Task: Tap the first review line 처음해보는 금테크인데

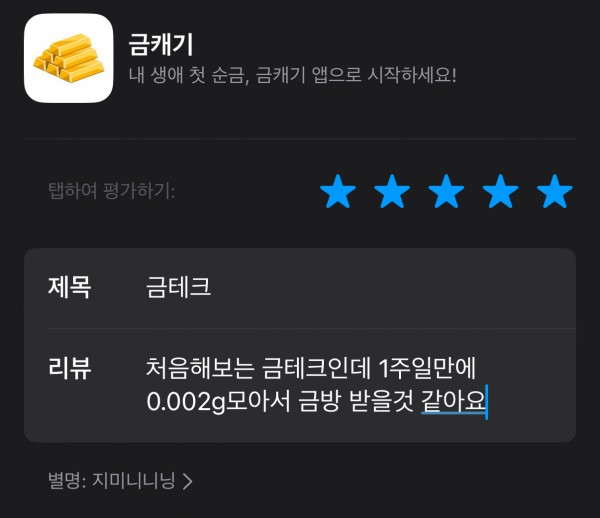Action: click(x=258, y=368)
